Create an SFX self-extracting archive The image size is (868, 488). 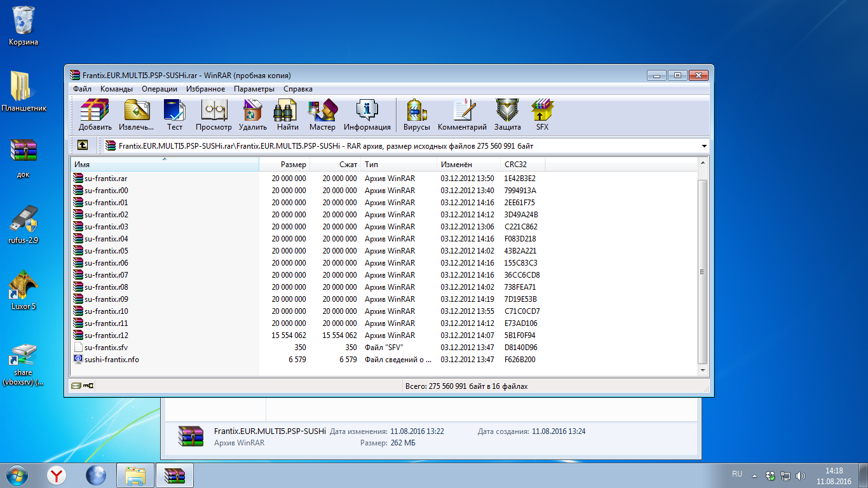[x=542, y=114]
